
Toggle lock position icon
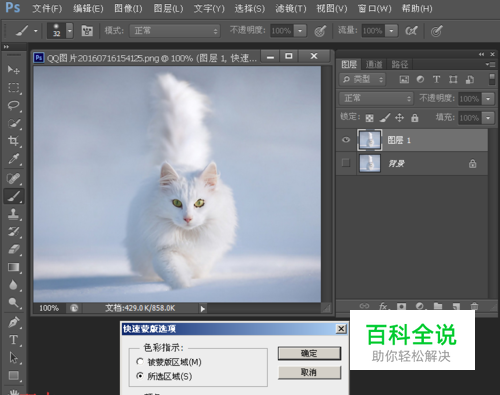(399, 118)
